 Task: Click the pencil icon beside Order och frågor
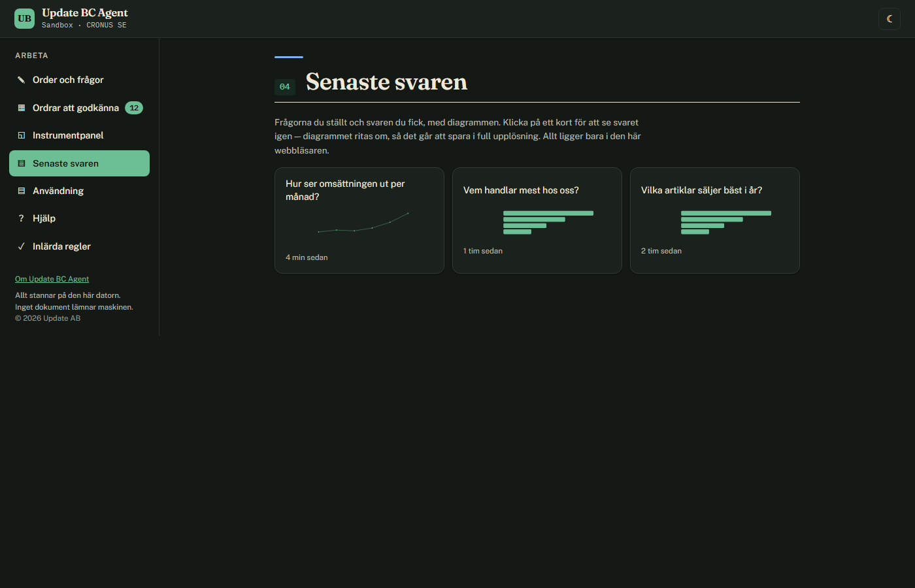22,80
